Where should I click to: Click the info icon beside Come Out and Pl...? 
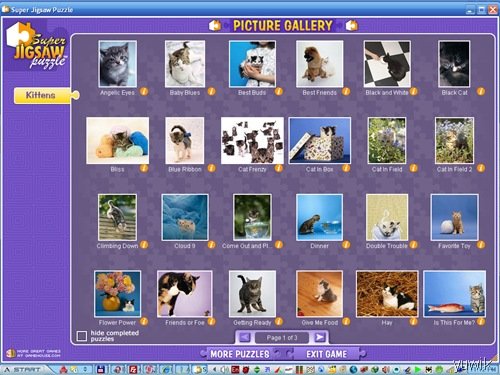[279, 245]
